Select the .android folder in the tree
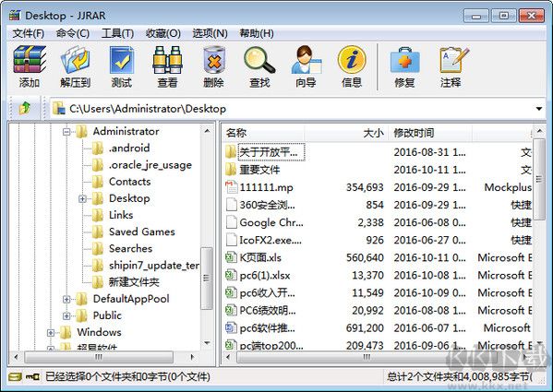Viewport: 553px width, 392px height. (129, 148)
